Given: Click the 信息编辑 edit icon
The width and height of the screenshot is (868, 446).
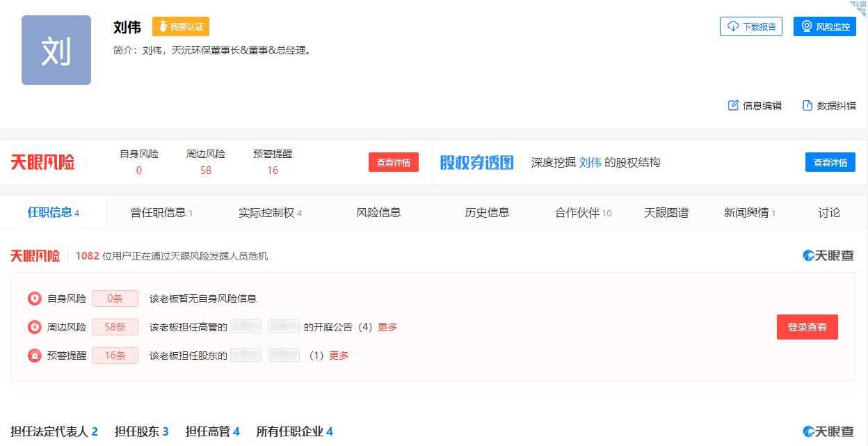Looking at the screenshot, I should coord(733,106).
